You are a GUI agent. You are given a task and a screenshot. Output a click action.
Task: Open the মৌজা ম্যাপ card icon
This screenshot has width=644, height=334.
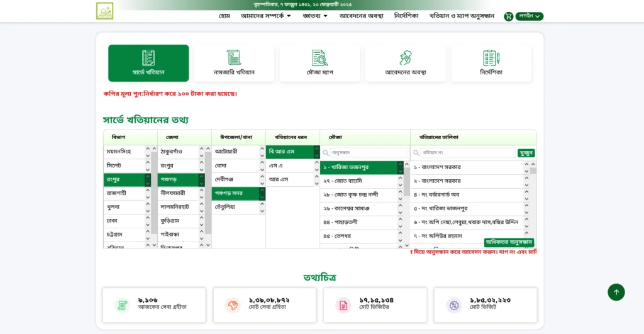pos(319,58)
